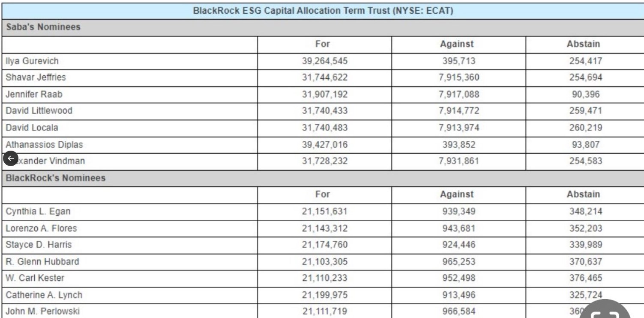Click the R. Glenn Hubbard name cell
Image resolution: width=644 pixels, height=318 pixels.
point(42,262)
